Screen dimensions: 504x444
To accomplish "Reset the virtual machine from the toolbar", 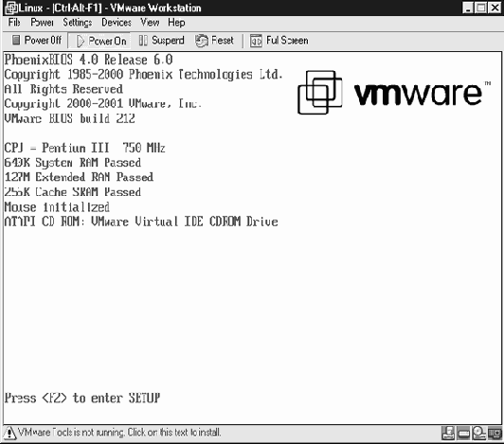I will 214,41.
